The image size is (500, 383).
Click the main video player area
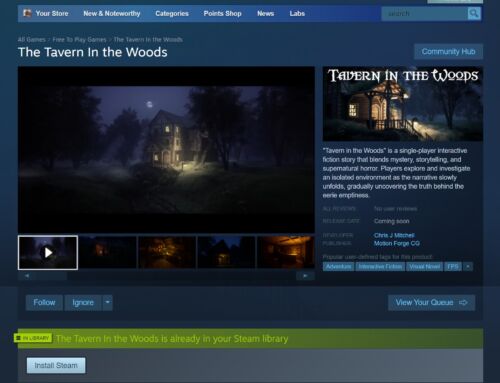(166, 149)
